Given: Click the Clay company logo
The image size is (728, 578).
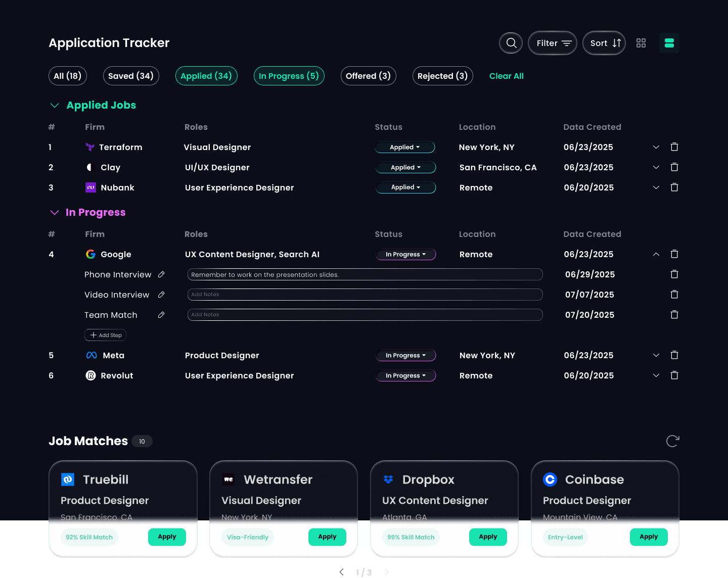Looking at the screenshot, I should pyautogui.click(x=90, y=167).
